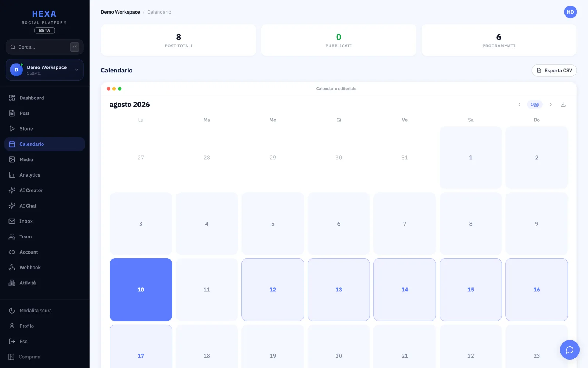Click the Post document icon
This screenshot has width=588, height=368.
coord(12,113)
